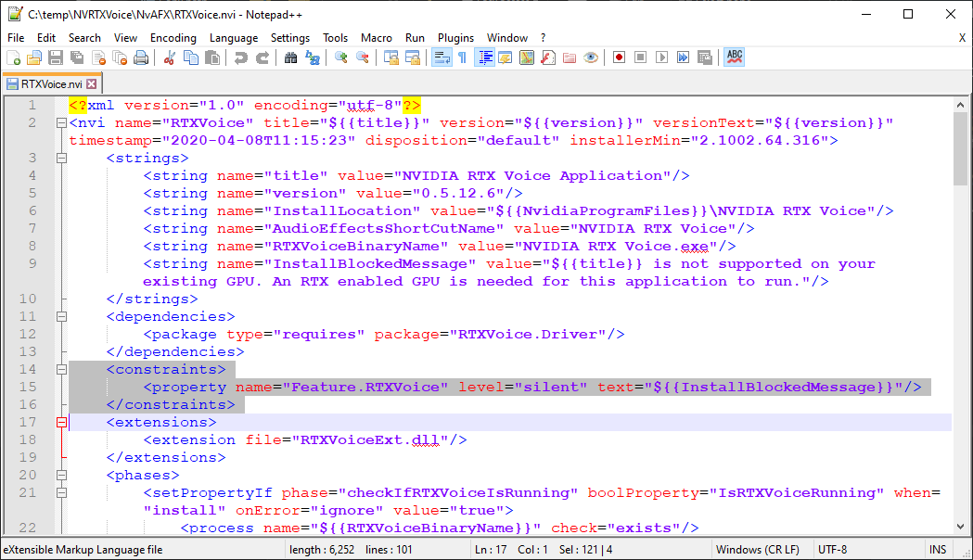
Task: Toggle Word wrap toolbar button
Action: click(x=442, y=57)
